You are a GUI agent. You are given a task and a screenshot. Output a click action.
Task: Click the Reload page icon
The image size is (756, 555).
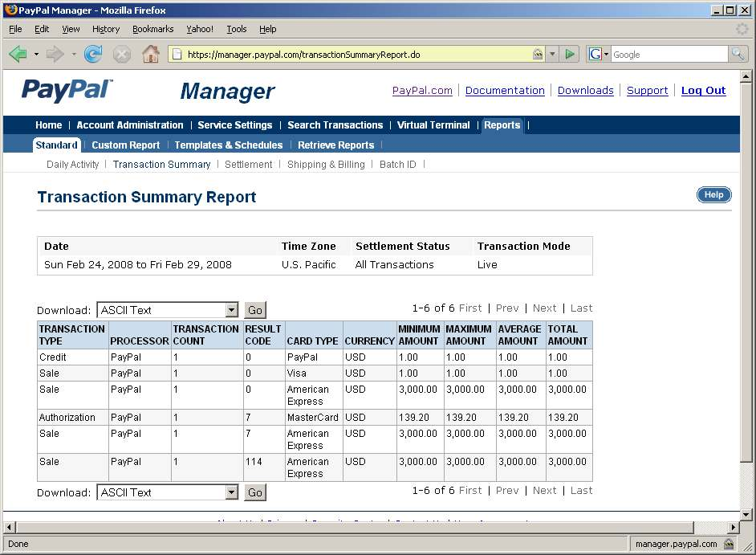tap(93, 55)
